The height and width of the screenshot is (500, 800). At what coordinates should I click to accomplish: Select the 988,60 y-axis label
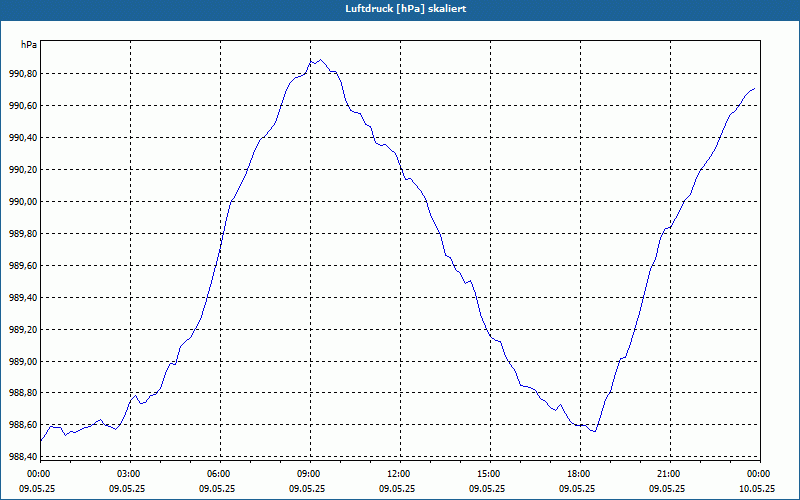(23, 425)
